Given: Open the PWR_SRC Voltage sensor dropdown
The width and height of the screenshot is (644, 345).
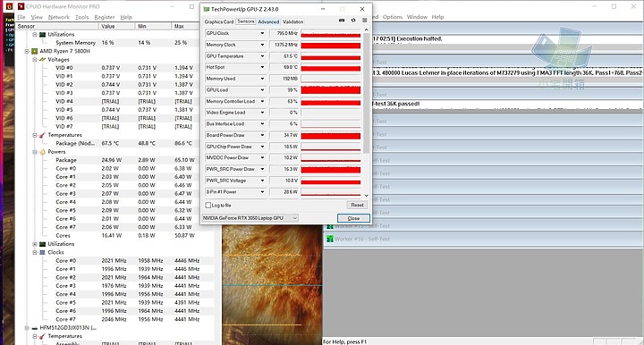Looking at the screenshot, I should click(x=262, y=181).
